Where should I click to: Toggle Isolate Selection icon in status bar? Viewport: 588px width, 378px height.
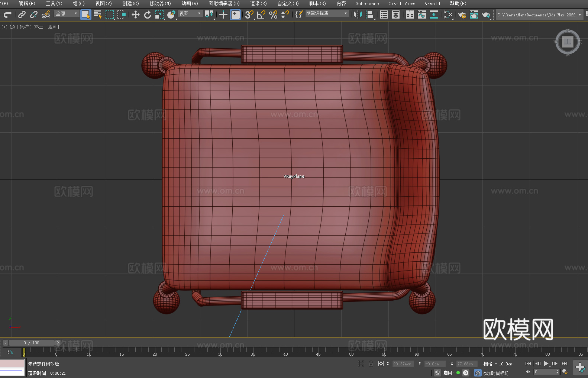click(361, 364)
